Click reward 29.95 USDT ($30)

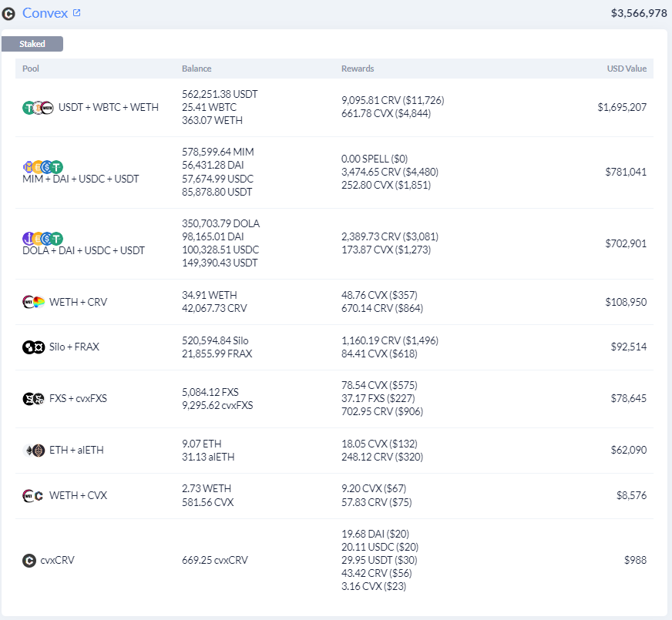click(x=379, y=561)
